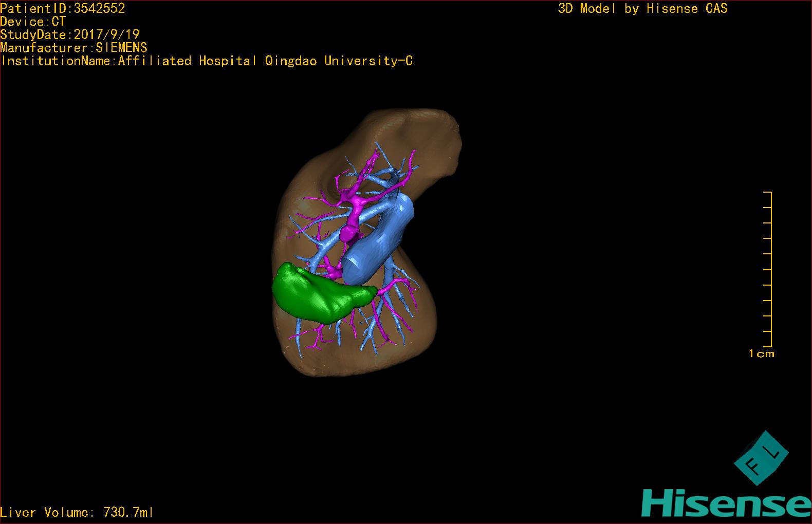Screen dimensions: 812x524
Task: Click the 1cm scale ruler
Action: 768,269
